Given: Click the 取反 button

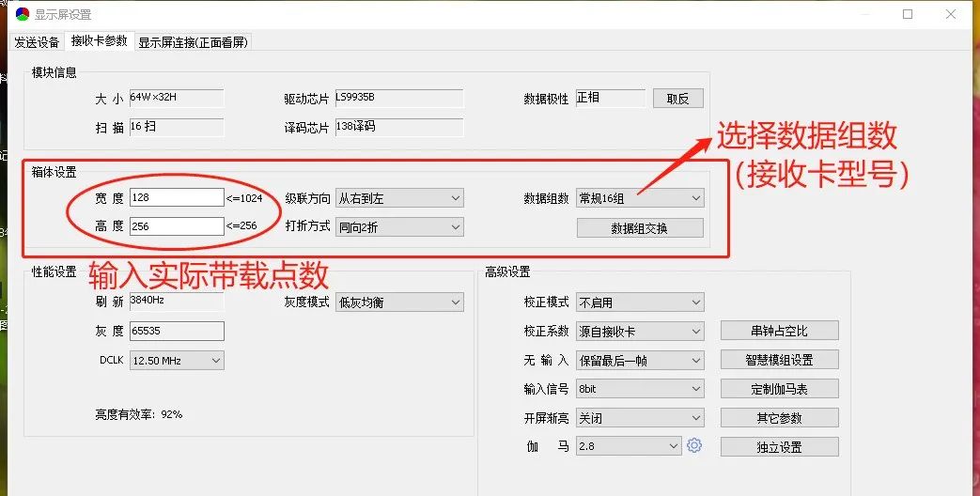Looking at the screenshot, I should [678, 98].
